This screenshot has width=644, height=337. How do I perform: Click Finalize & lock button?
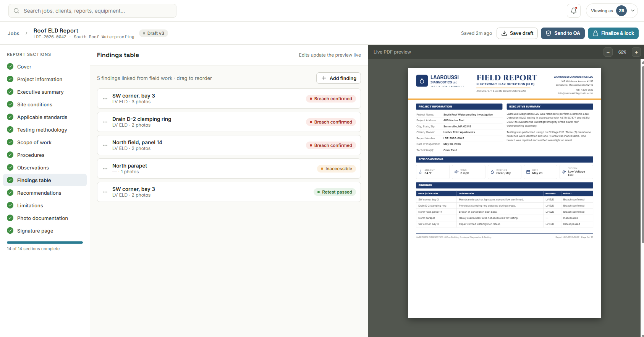click(x=613, y=33)
